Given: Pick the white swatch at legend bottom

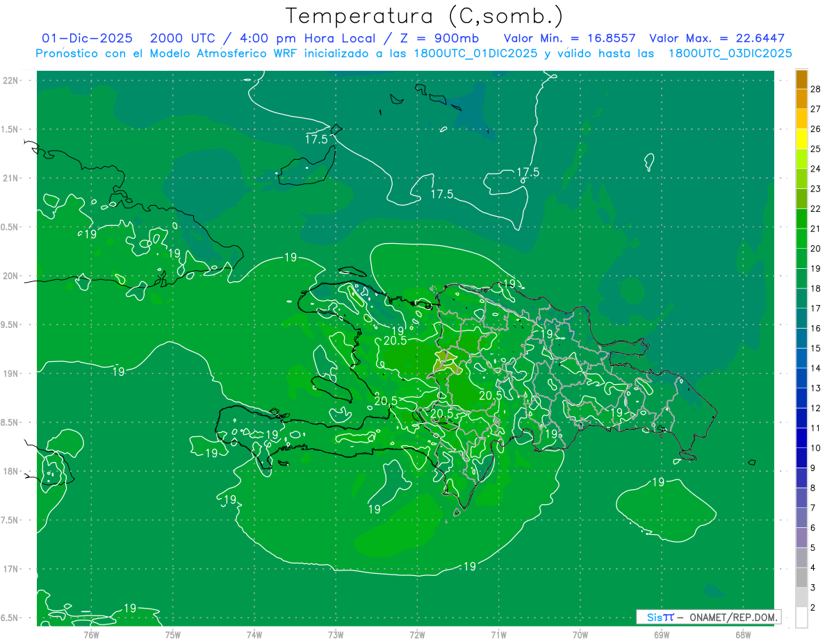Looking at the screenshot, I should (x=801, y=618).
